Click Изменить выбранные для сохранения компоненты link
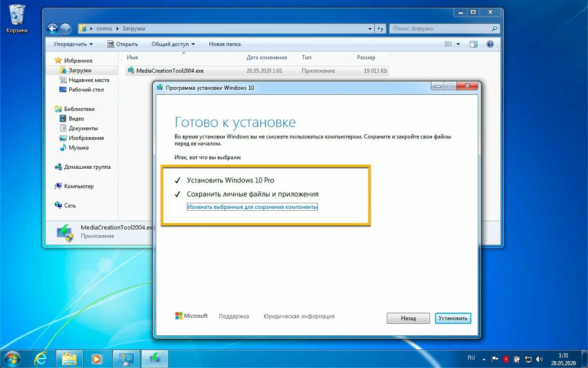This screenshot has height=368, width=588. tap(252, 207)
